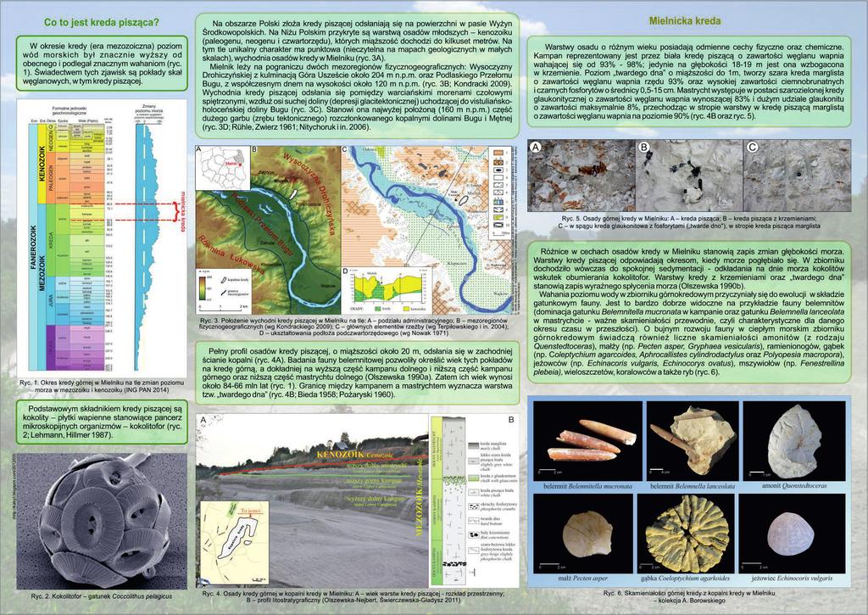
Task: Open geomorphological map C with the Bug river
Action: tap(428, 230)
